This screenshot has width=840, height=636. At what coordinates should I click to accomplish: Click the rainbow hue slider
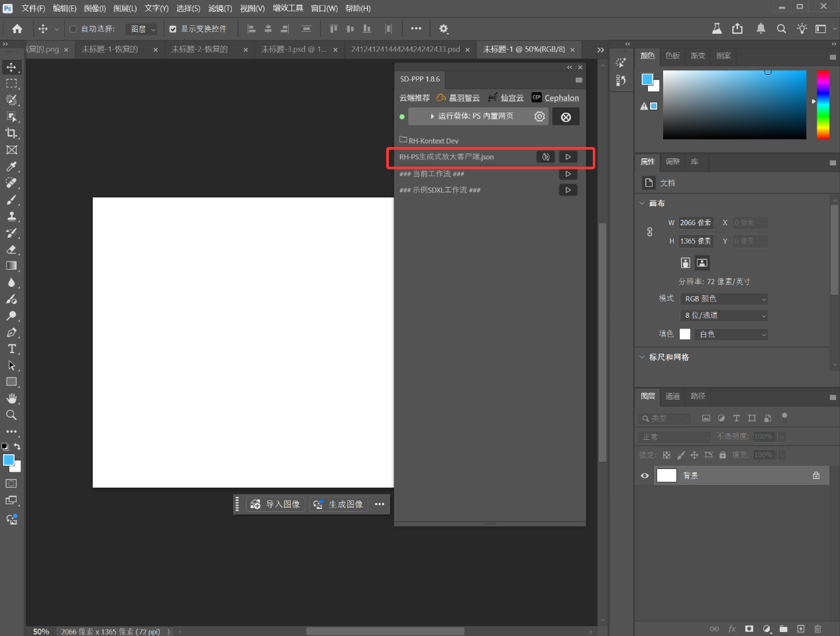click(823, 104)
